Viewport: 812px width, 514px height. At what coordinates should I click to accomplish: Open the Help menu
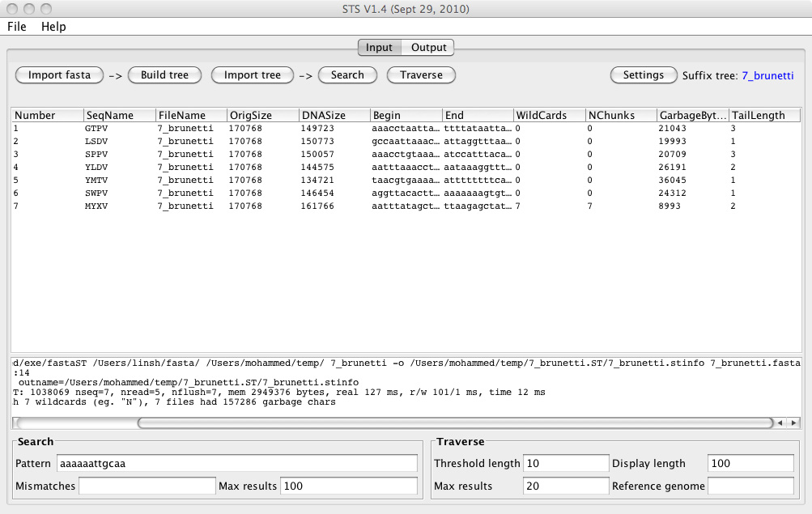tap(53, 27)
